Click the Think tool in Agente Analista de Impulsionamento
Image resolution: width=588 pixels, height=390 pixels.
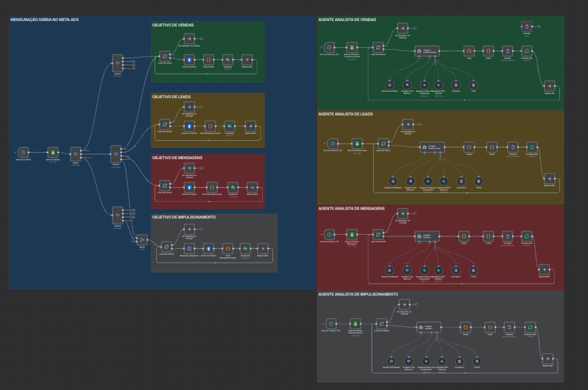(x=477, y=361)
